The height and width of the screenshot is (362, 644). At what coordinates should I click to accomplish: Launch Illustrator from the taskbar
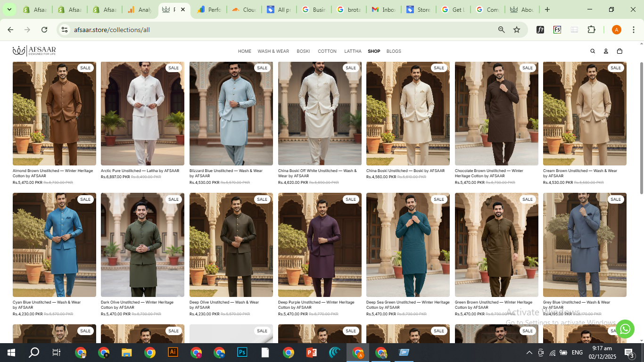coord(173,352)
